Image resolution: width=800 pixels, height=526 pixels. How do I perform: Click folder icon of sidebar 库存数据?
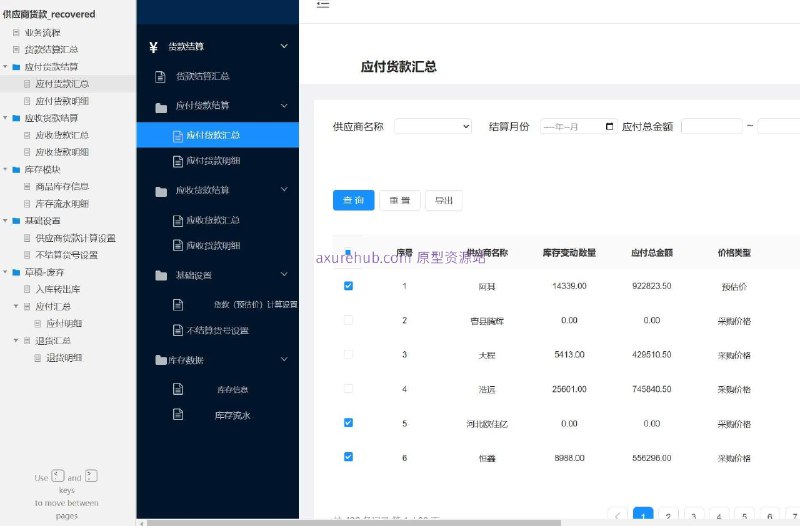tap(161, 360)
